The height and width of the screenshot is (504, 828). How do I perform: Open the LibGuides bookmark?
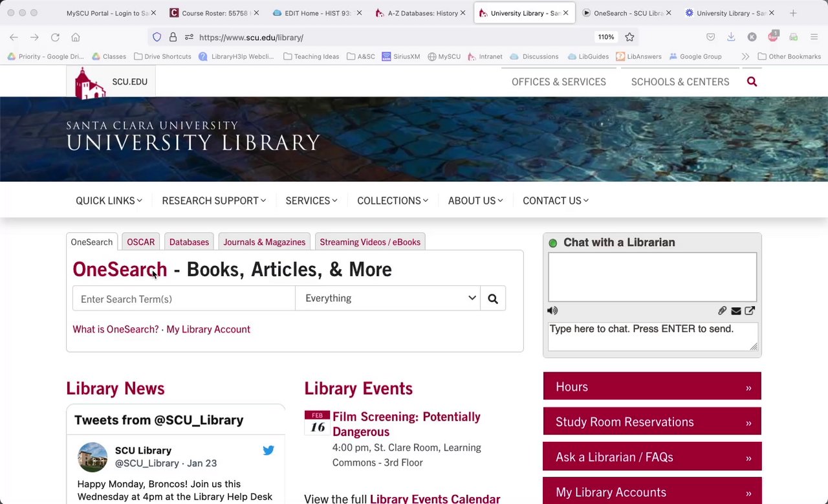coord(588,56)
